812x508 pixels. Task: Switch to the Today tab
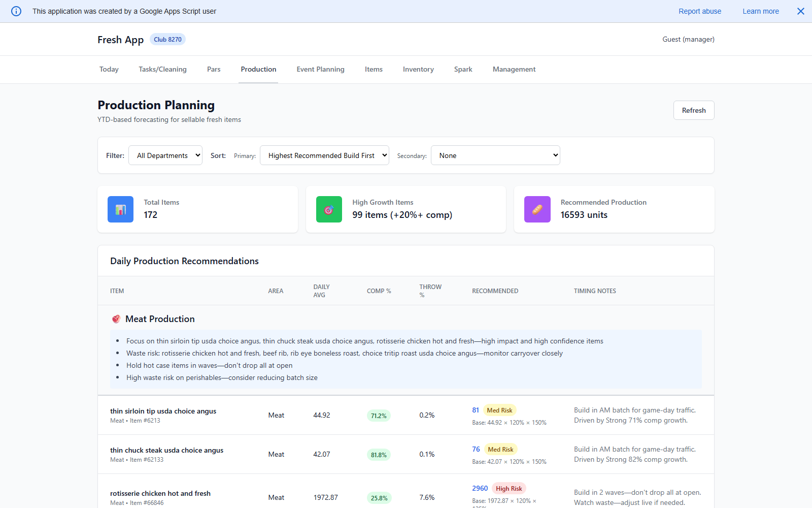pos(109,69)
